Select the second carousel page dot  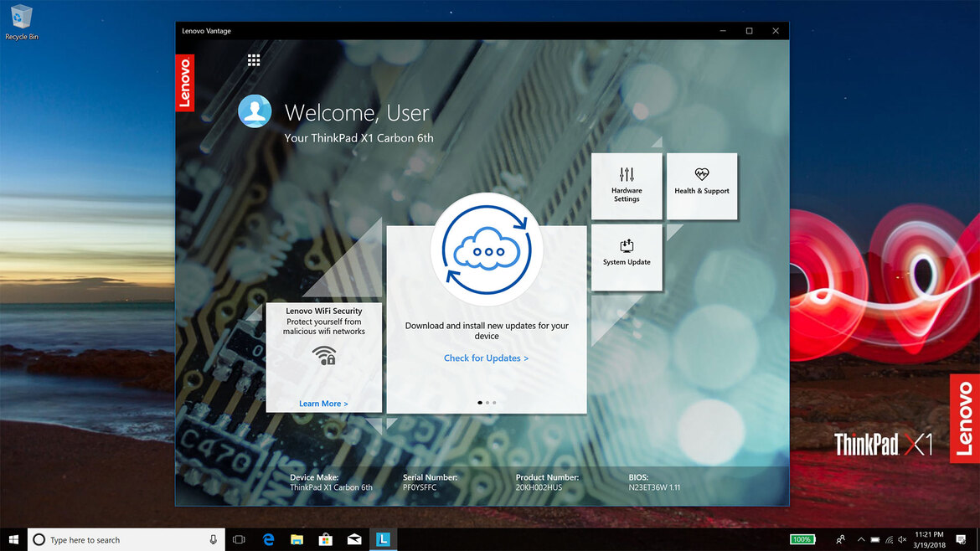coord(487,403)
